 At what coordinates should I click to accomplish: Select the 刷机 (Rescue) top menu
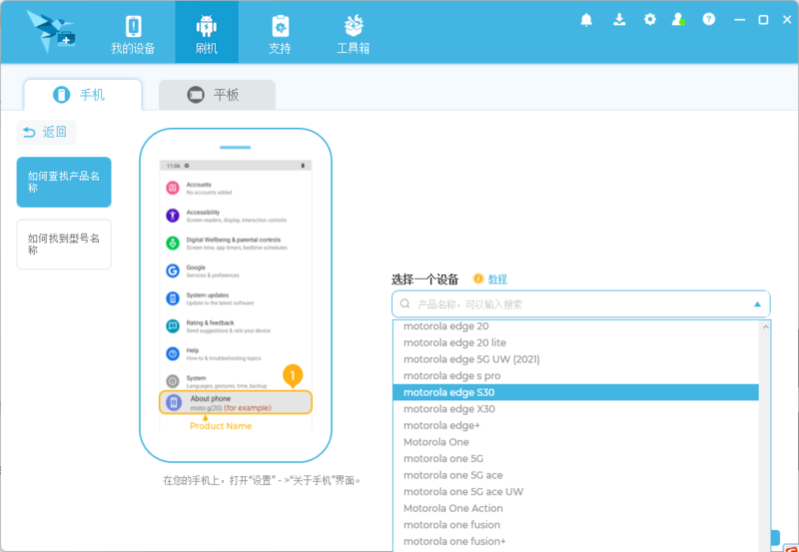point(206,33)
